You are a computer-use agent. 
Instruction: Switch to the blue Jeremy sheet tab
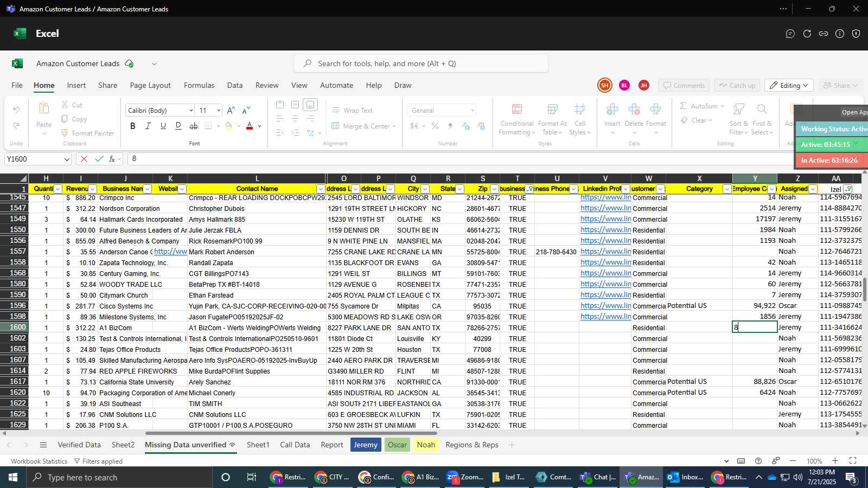coord(366,445)
